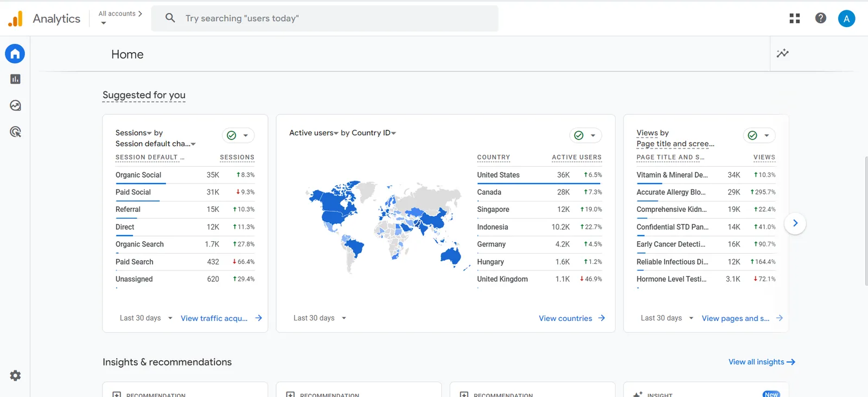The width and height of the screenshot is (868, 397).
Task: Open Views card status check dropdown
Action: 759,135
